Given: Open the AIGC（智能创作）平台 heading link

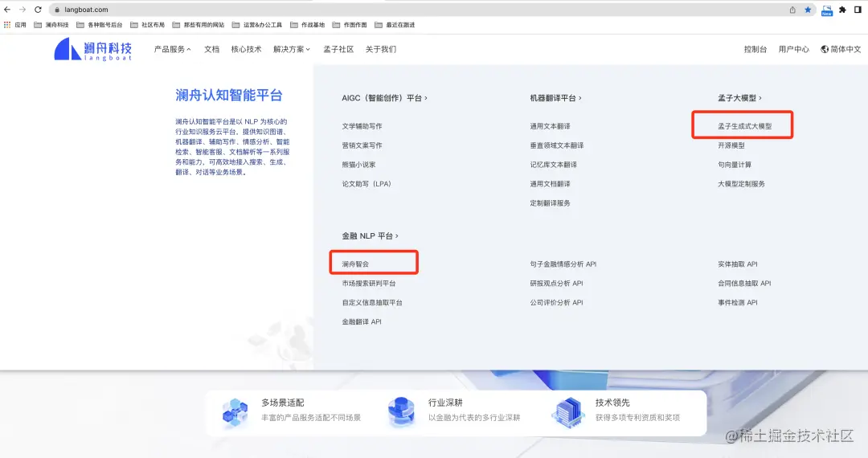Looking at the screenshot, I should pos(384,98).
